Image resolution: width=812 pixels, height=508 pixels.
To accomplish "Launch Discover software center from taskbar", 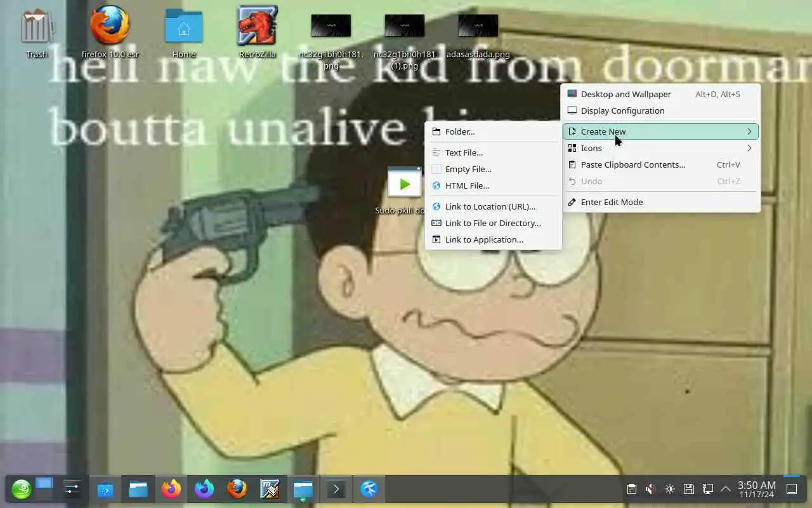I will pyautogui.click(x=105, y=490).
